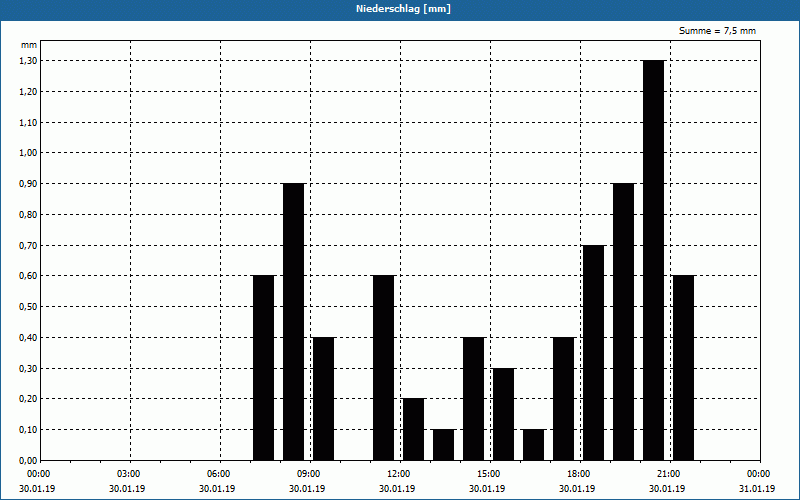Select the bar reaching 0,70 mm after 18:00
Viewport: 800px width, 500px height.
tap(593, 353)
